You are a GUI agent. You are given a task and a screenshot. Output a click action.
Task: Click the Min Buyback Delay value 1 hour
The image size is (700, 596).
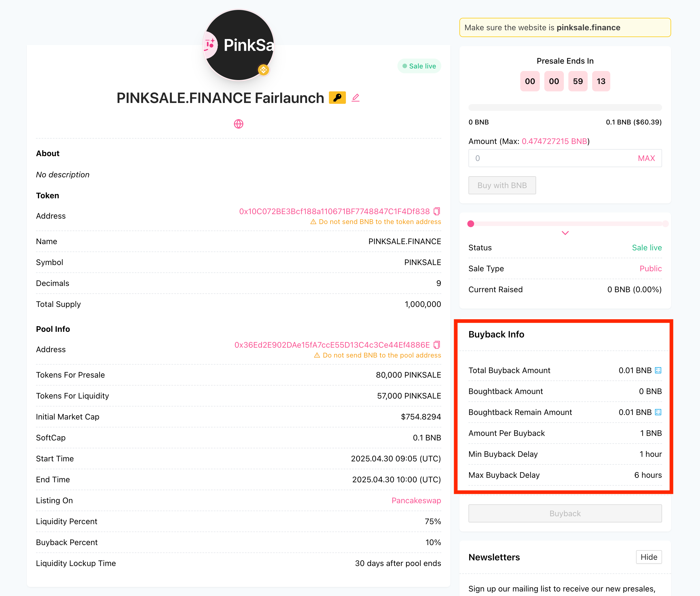coord(650,454)
